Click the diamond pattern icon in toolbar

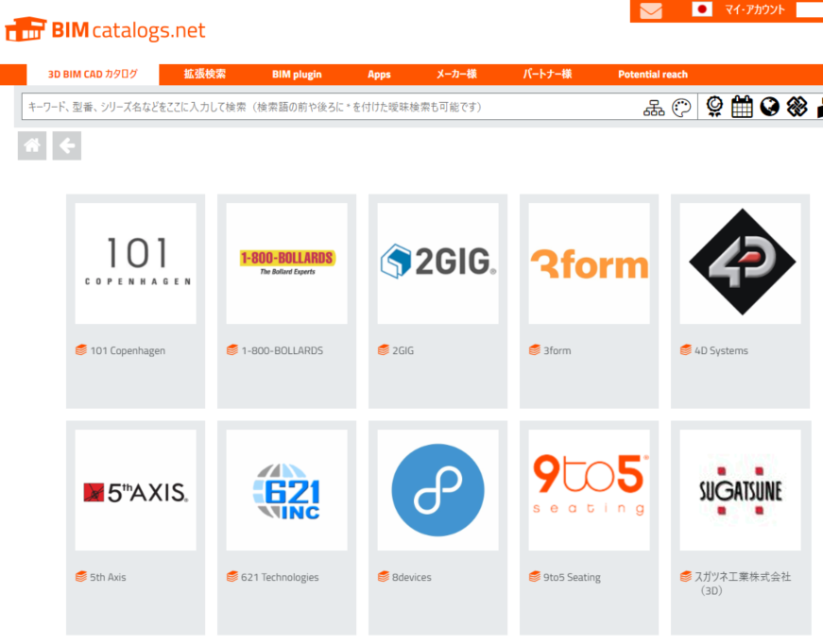point(797,107)
